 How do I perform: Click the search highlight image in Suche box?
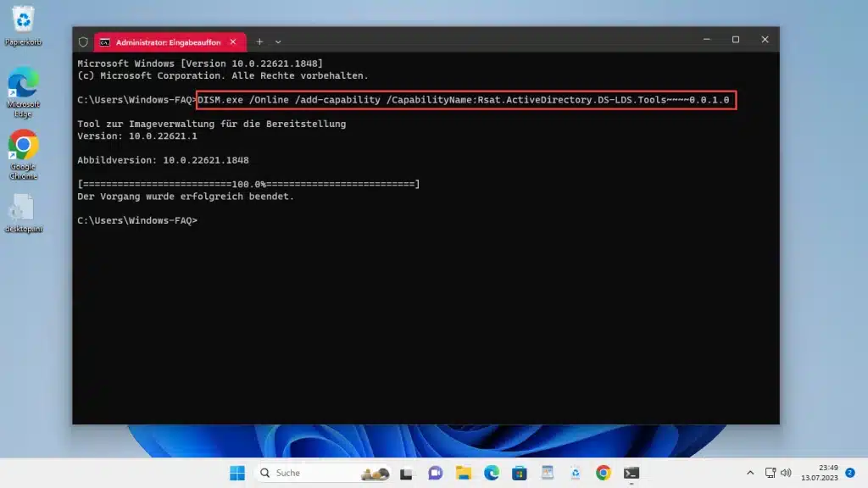[375, 474]
